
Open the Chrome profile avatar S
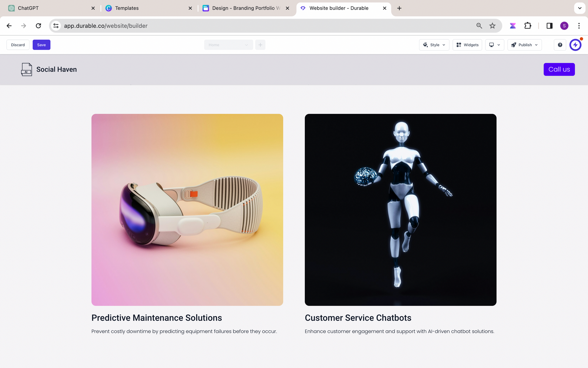coord(564,26)
